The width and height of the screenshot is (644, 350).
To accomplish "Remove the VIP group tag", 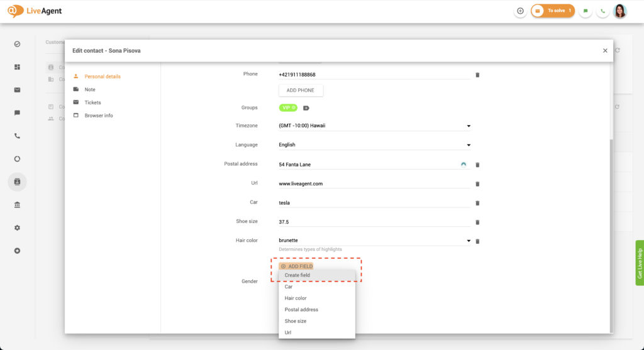I will 294,108.
